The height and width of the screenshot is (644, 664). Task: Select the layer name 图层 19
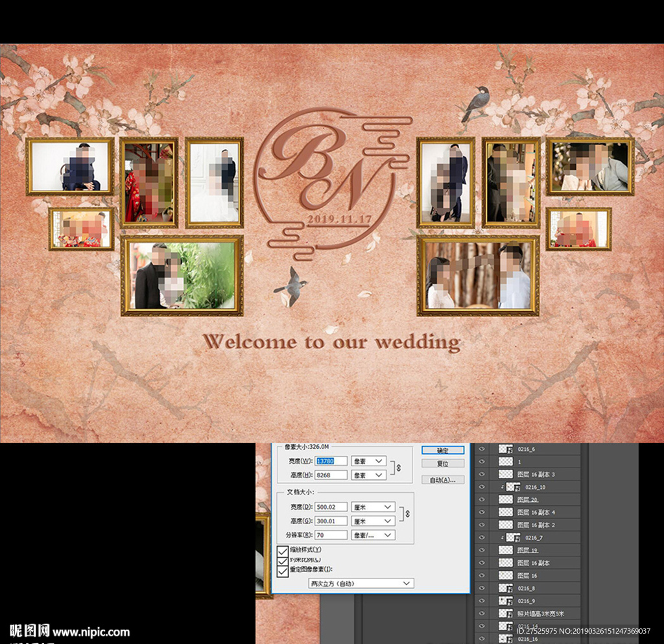point(527,550)
